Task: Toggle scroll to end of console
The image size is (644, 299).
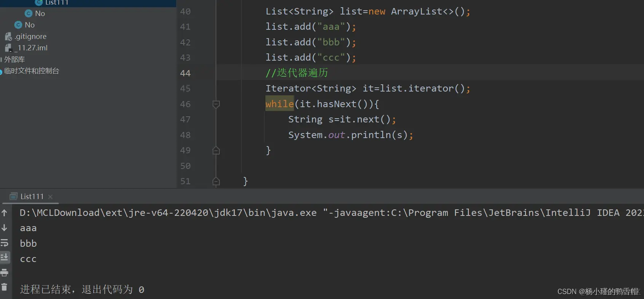Action: click(x=5, y=257)
